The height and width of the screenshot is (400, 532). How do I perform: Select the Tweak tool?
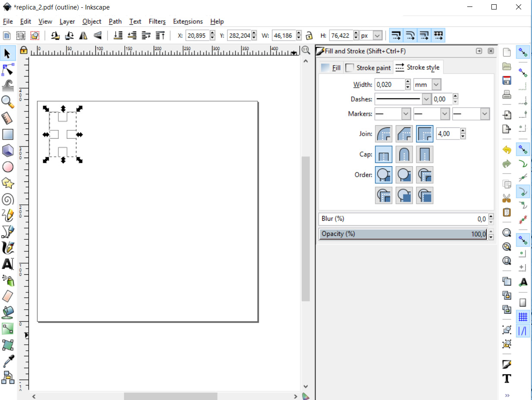pos(8,85)
